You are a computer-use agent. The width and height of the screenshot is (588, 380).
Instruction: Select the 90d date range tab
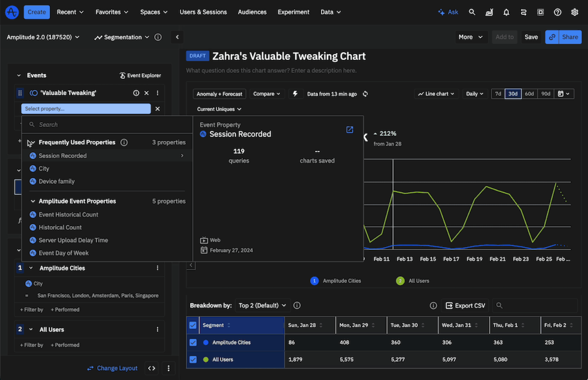[546, 94]
